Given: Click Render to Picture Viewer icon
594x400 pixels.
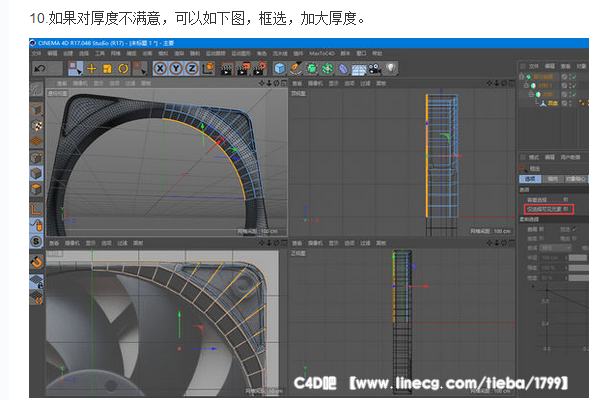Looking at the screenshot, I should (243, 69).
